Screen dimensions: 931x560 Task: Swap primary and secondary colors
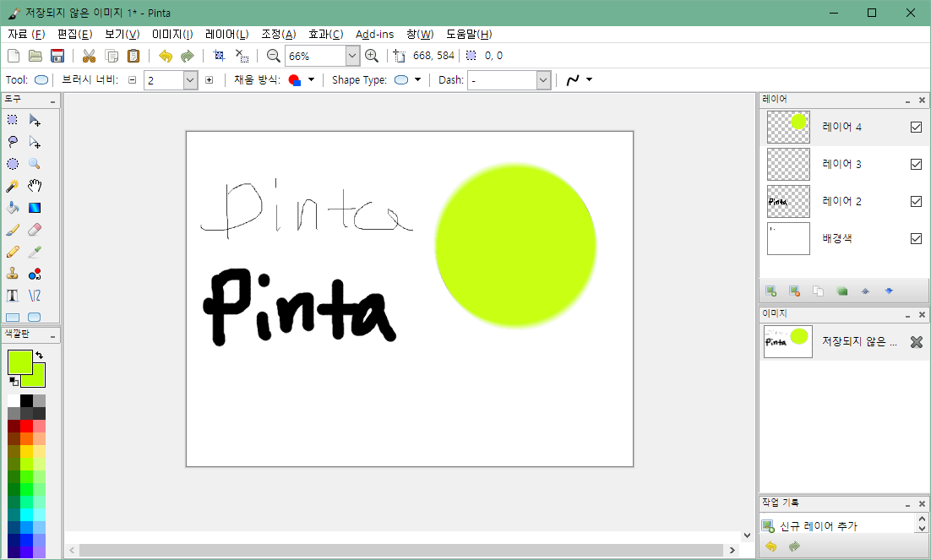39,355
